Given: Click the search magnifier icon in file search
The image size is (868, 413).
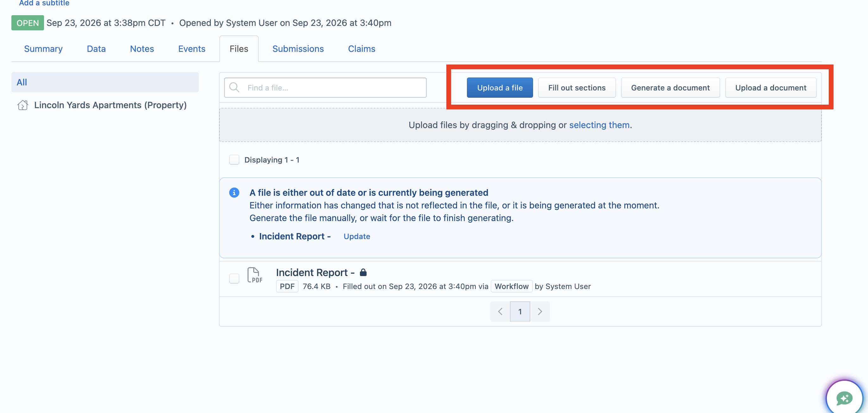Looking at the screenshot, I should pos(234,88).
